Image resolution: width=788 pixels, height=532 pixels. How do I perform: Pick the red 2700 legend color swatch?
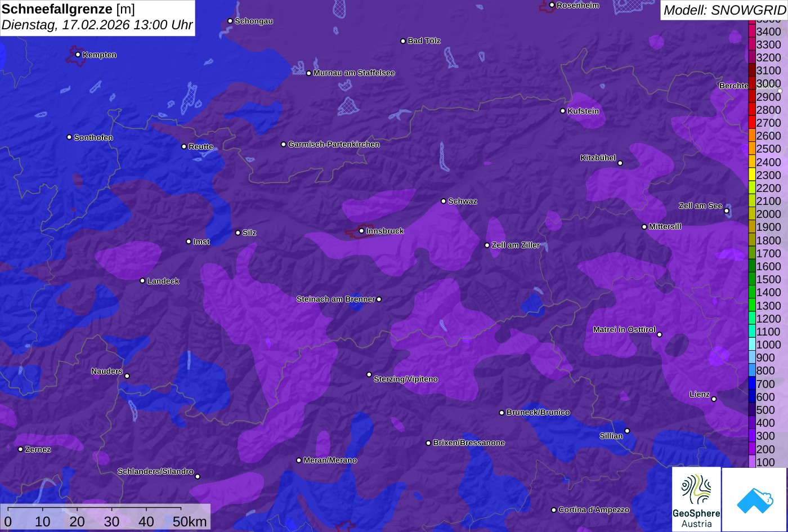[752, 123]
